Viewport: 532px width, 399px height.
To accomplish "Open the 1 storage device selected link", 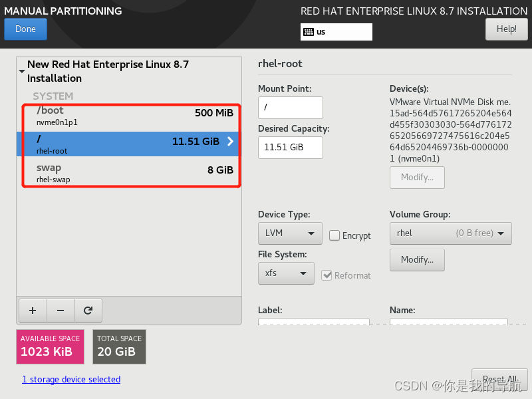I will (x=71, y=379).
